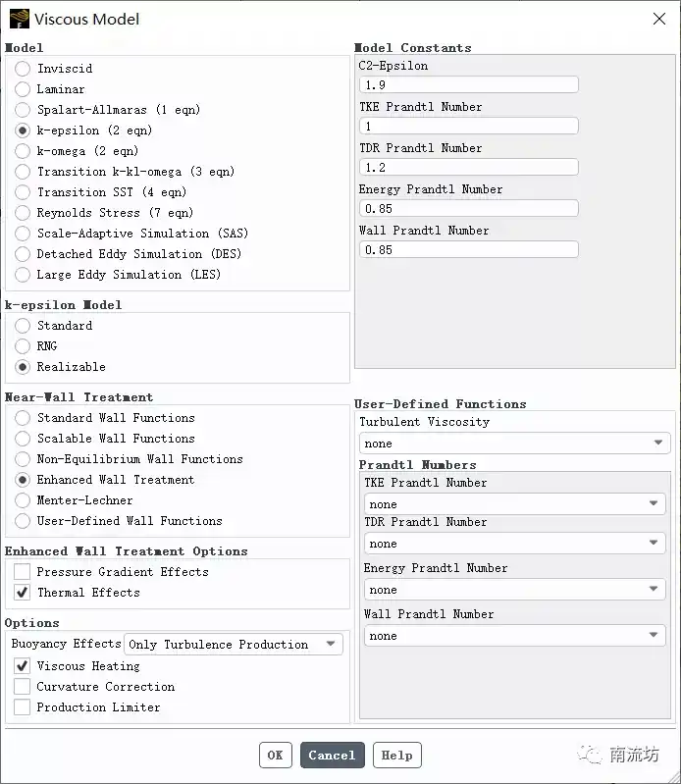
Task: Close the Viscous Model dialog
Action: point(659,19)
